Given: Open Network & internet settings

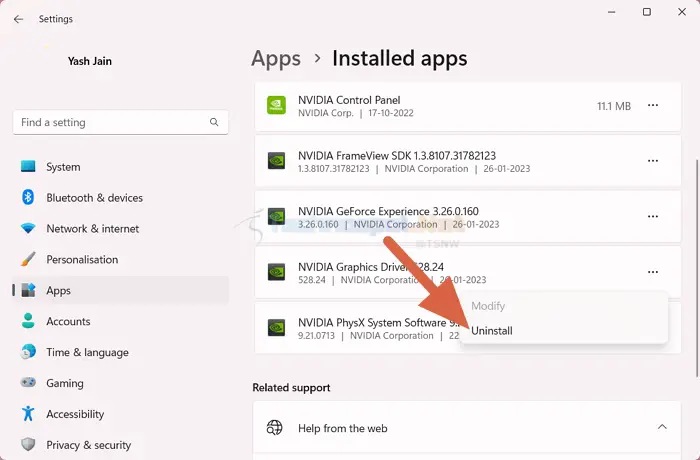Looking at the screenshot, I should (x=121, y=229).
